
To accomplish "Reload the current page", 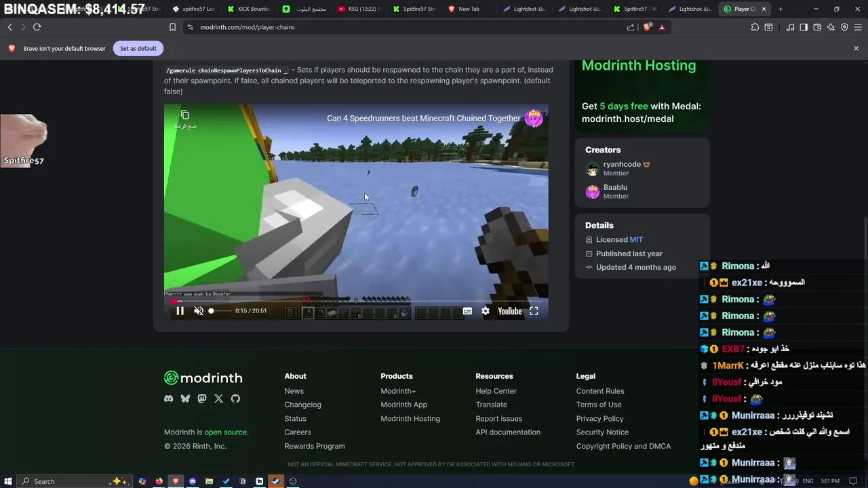I will click(37, 27).
